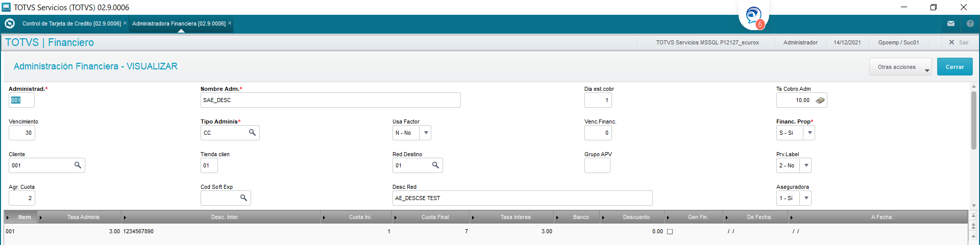Image resolution: width=980 pixels, height=245 pixels.
Task: Switch to Administradora Financiera tab
Action: (x=179, y=23)
